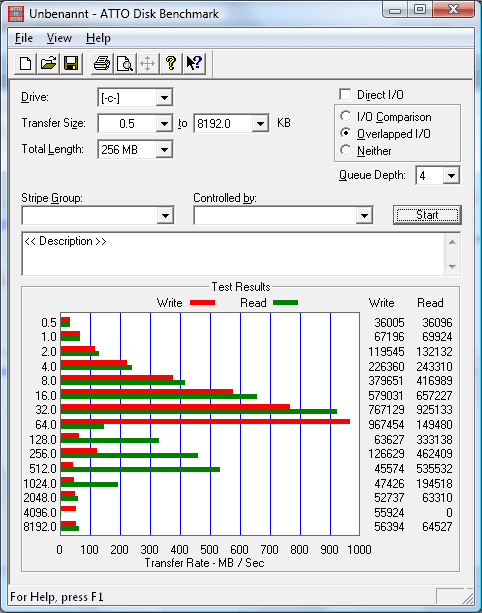The image size is (482, 613).
Task: Open Print Preview magnifier icon
Action: (x=125, y=63)
